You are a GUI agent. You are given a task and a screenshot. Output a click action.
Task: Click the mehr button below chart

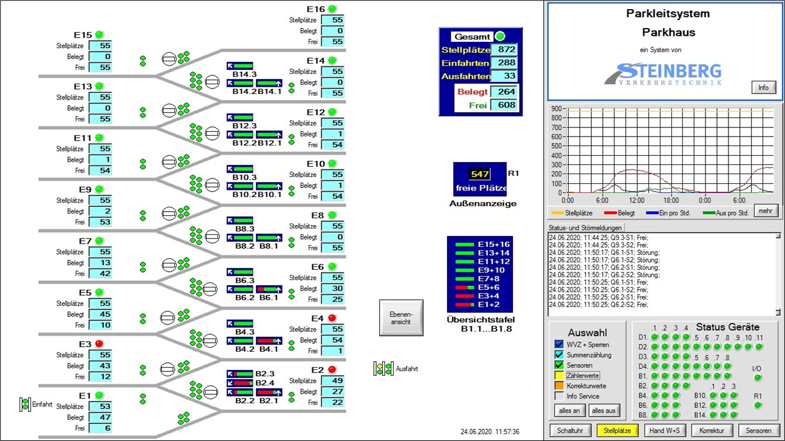pos(765,211)
